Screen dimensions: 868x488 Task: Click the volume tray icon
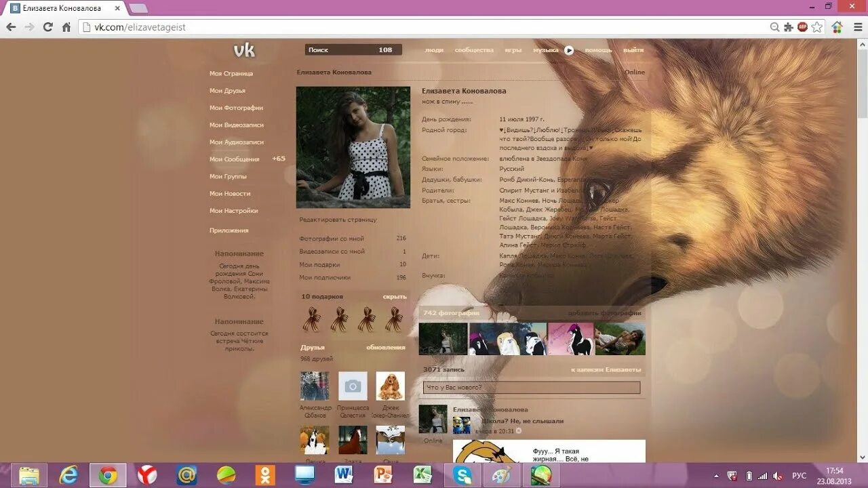777,476
